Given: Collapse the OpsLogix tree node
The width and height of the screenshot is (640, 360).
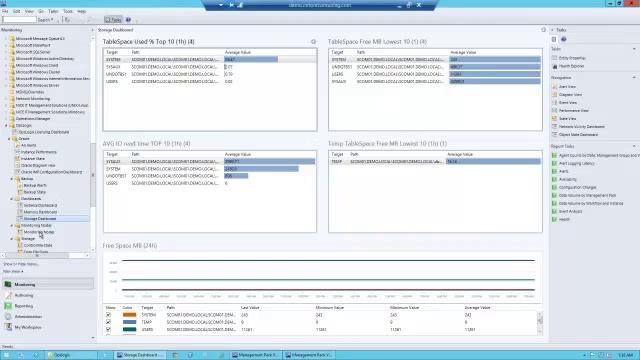Looking at the screenshot, I should coord(6,125).
